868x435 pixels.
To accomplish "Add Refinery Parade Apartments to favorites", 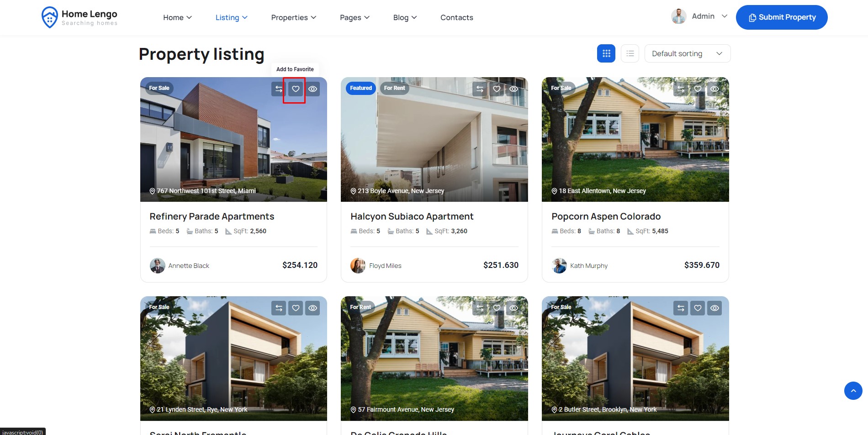I will coord(296,89).
